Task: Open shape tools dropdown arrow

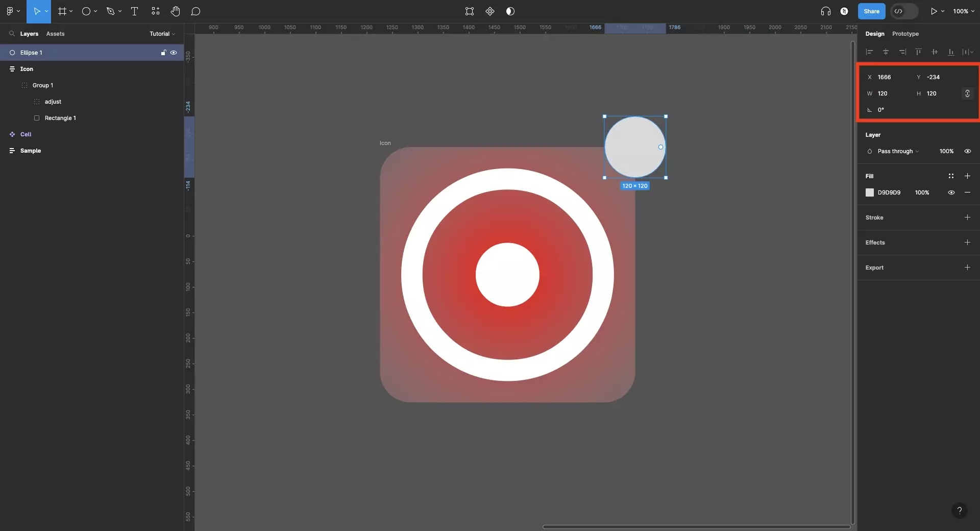Action: pyautogui.click(x=95, y=11)
